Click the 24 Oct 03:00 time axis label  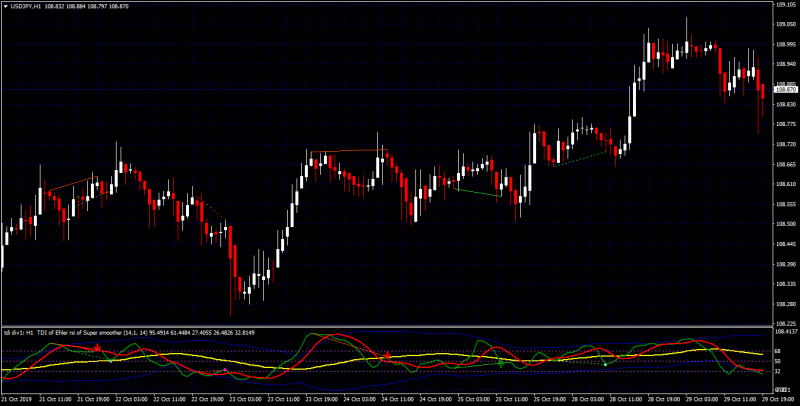pos(359,397)
